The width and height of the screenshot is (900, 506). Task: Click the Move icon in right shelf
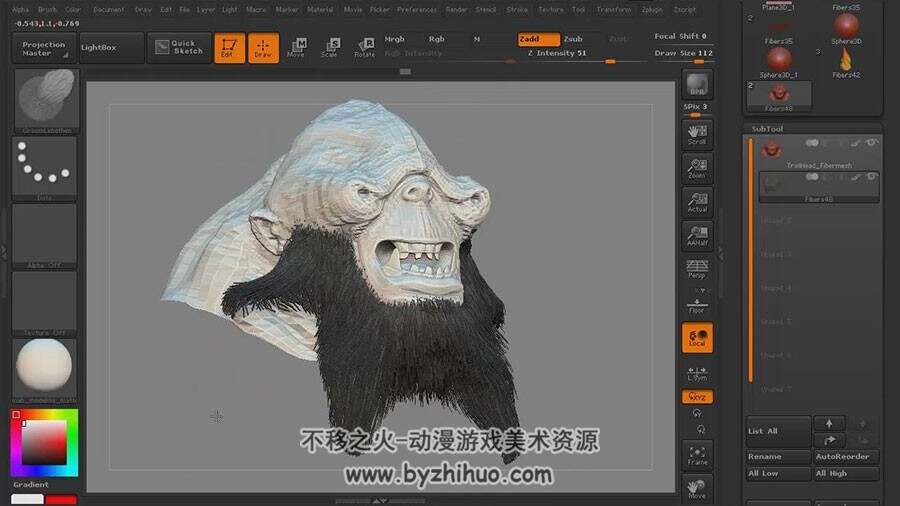697,488
